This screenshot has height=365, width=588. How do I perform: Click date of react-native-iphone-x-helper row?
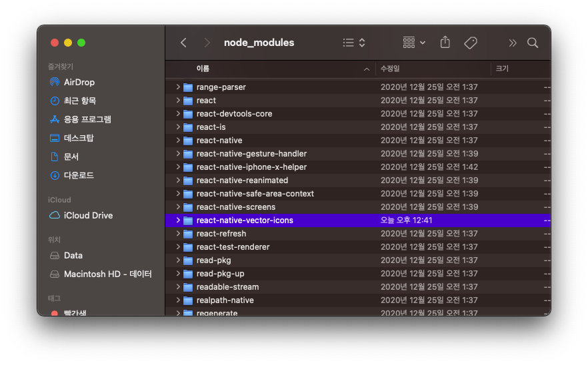[429, 167]
